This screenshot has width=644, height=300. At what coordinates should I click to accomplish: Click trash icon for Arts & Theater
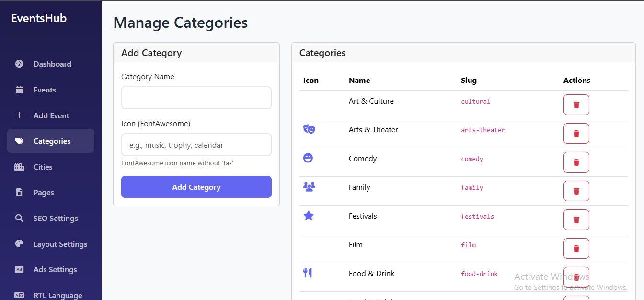[x=576, y=133]
